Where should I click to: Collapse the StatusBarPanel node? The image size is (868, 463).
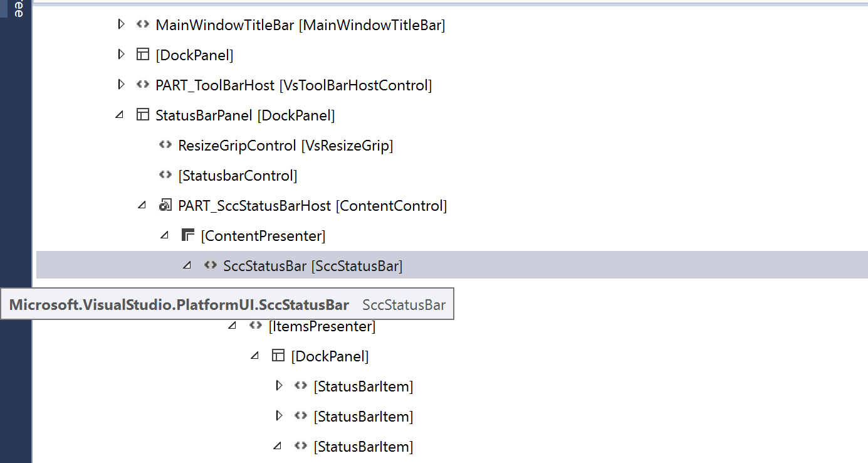pyautogui.click(x=120, y=115)
